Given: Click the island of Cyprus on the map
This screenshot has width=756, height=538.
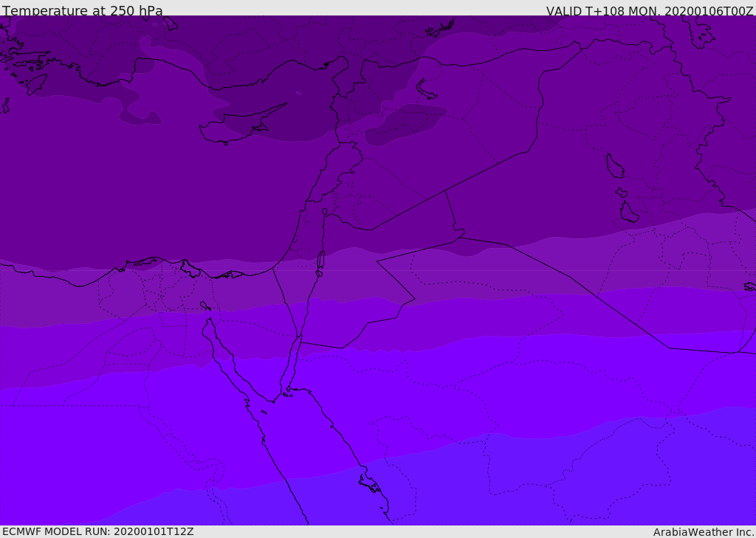Looking at the screenshot, I should [x=238, y=126].
